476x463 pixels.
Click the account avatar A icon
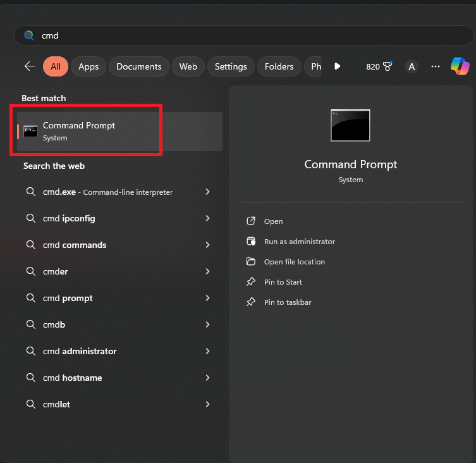point(412,66)
